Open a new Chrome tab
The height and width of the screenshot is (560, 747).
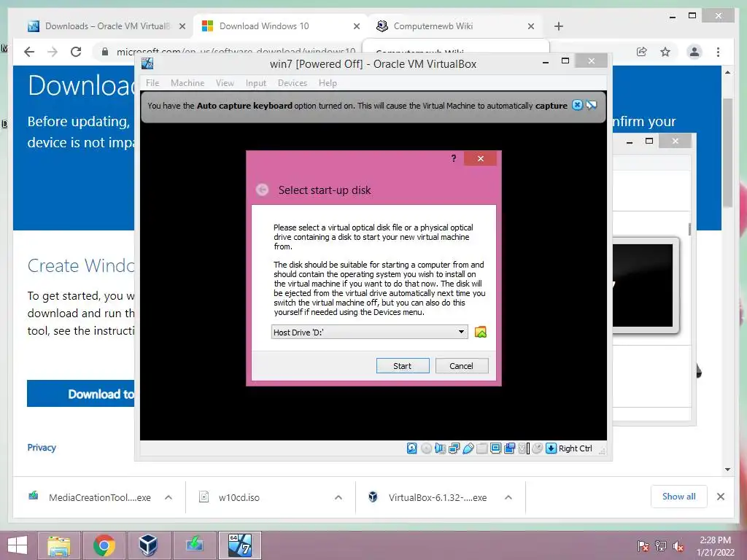(559, 26)
